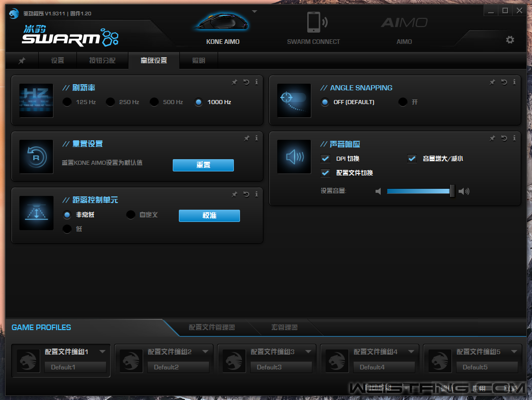The height and width of the screenshot is (400, 532).
Task: Set angle snapping to OFF (DEFAULT)
Action: 325,102
